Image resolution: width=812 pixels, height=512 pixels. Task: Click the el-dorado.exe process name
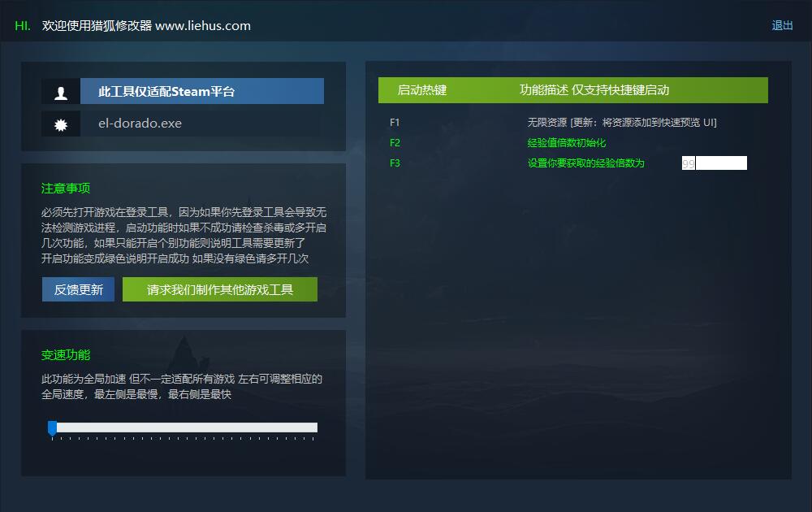140,124
